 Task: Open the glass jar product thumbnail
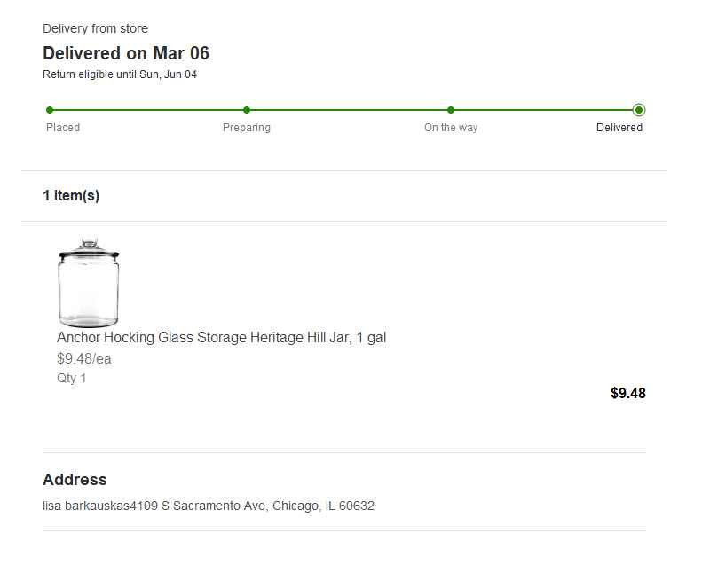coord(88,282)
